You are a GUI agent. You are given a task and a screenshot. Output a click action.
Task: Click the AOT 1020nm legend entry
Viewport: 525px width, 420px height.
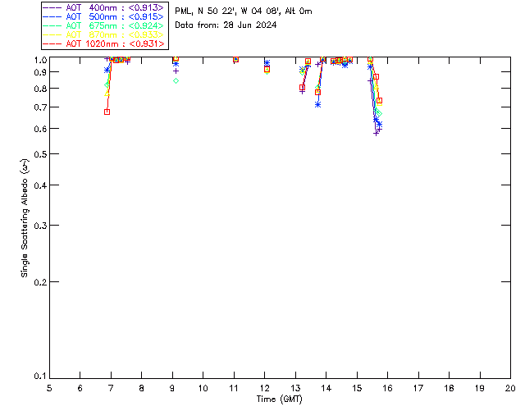point(103,43)
